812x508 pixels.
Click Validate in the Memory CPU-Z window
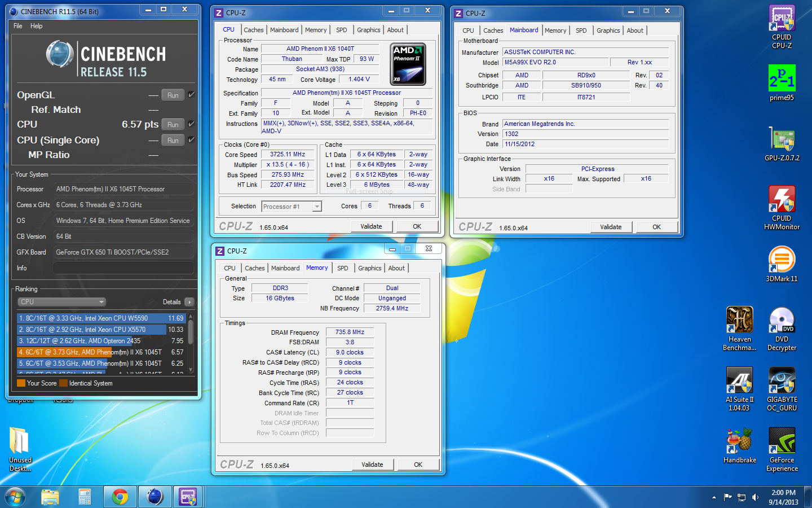pos(372,465)
